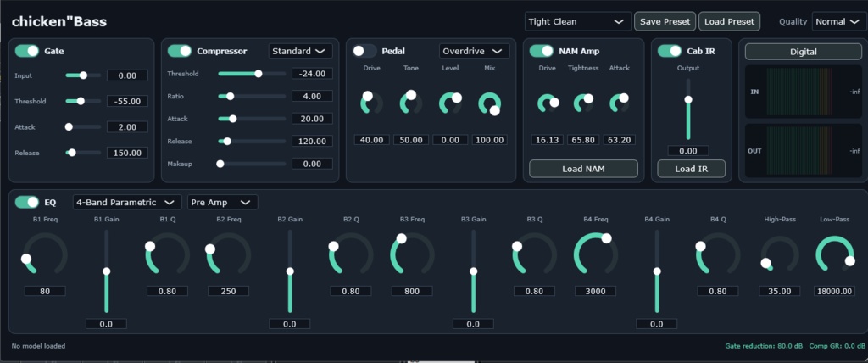Click the B1 Freq knob
The width and height of the screenshot is (868, 363).
click(45, 255)
